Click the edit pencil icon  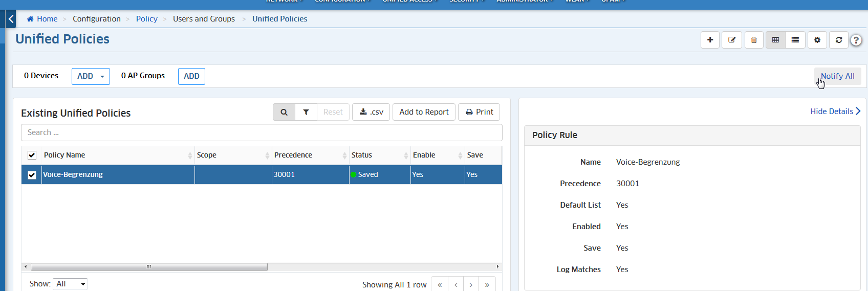pyautogui.click(x=732, y=40)
